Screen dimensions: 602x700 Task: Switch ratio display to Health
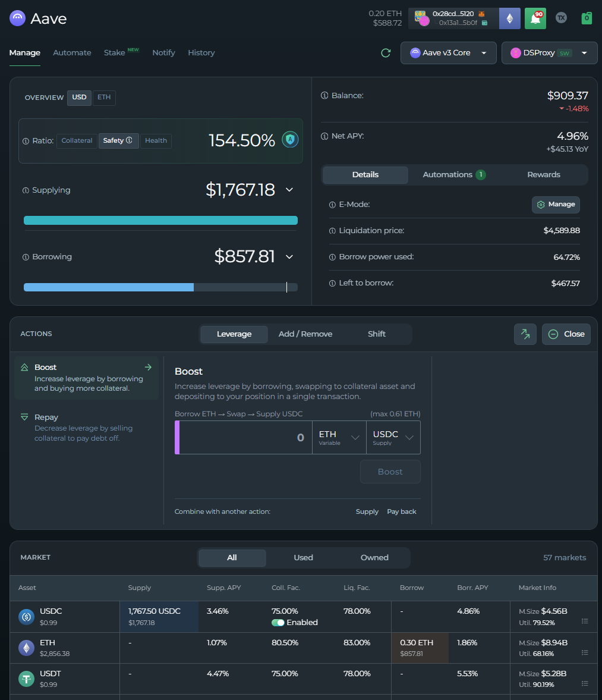click(x=156, y=141)
